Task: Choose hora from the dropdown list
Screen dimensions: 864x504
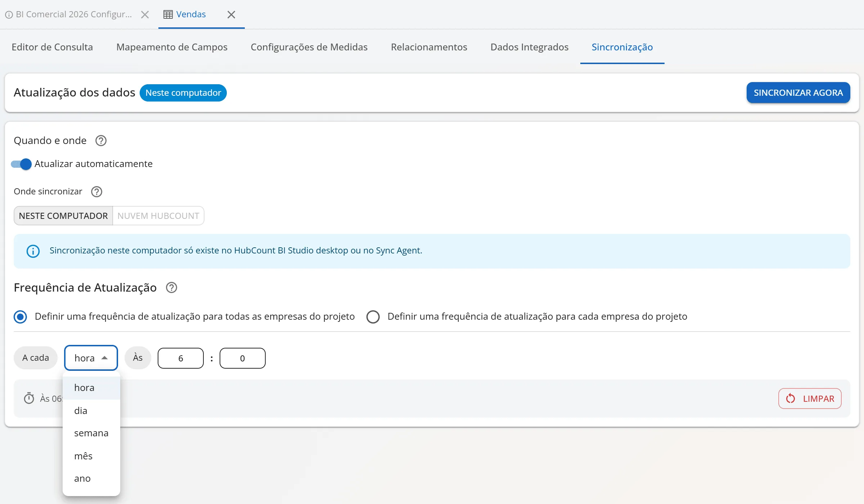Action: [91, 388]
